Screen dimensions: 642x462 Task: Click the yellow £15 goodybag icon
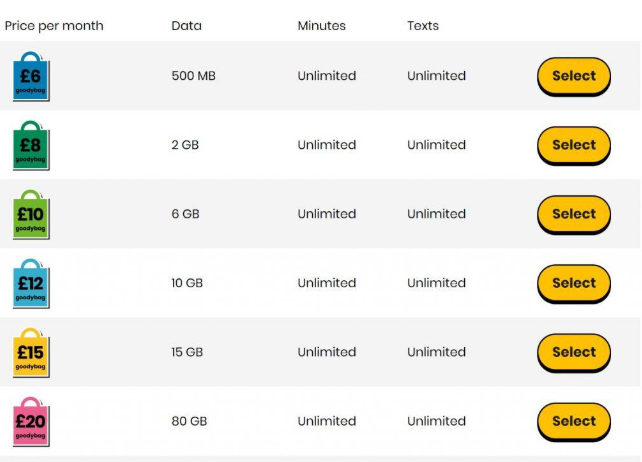pos(31,353)
